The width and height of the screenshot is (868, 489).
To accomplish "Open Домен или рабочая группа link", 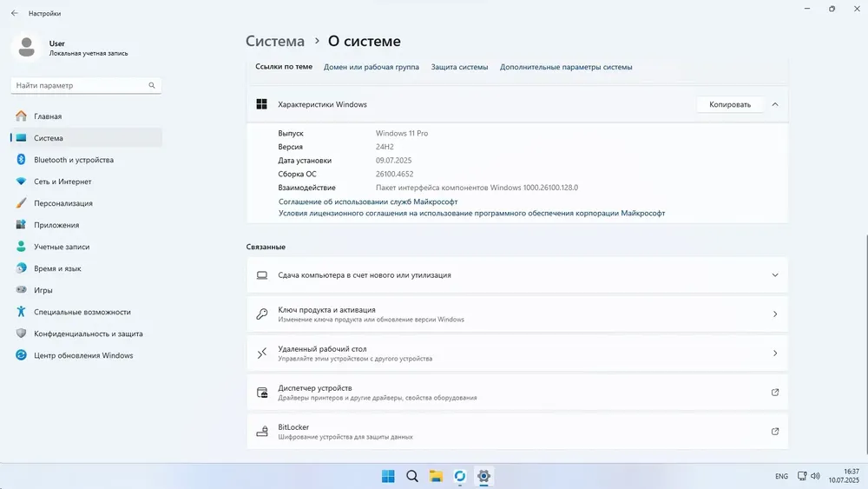I will 371,67.
